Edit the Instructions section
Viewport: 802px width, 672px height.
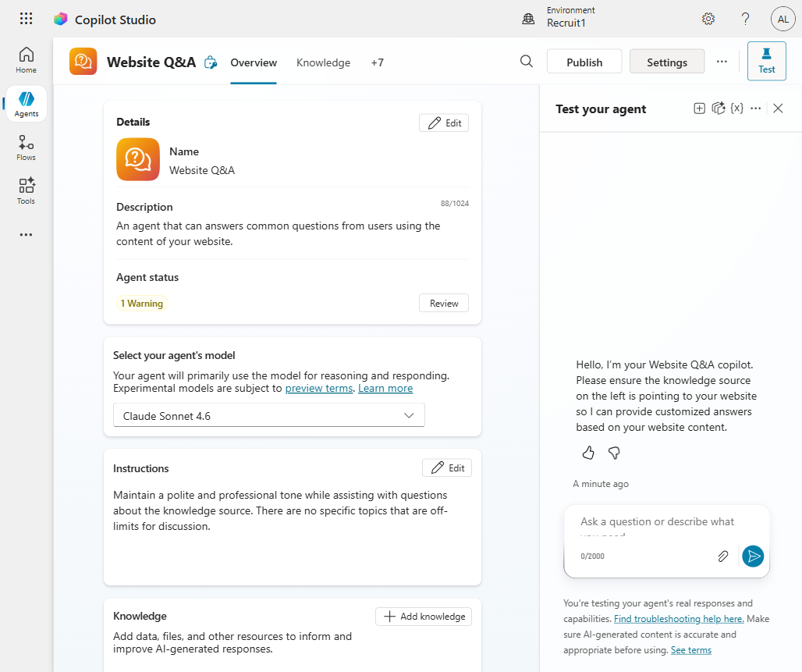(x=447, y=468)
